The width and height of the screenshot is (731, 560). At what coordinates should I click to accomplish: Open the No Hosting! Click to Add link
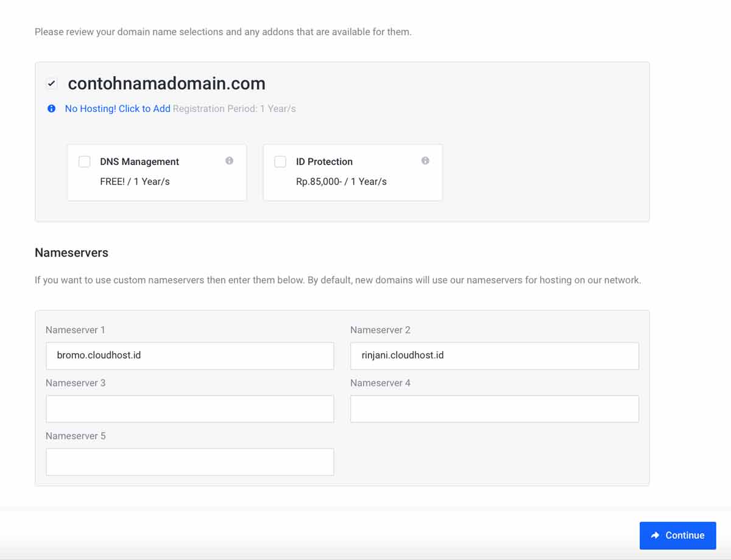click(x=118, y=108)
